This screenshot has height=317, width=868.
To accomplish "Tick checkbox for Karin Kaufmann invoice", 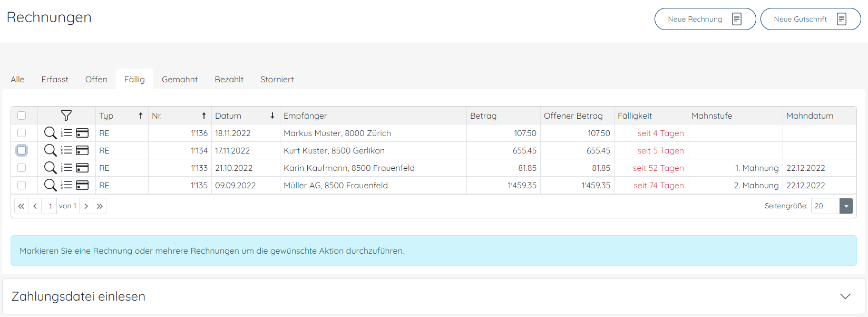I will click(x=22, y=168).
